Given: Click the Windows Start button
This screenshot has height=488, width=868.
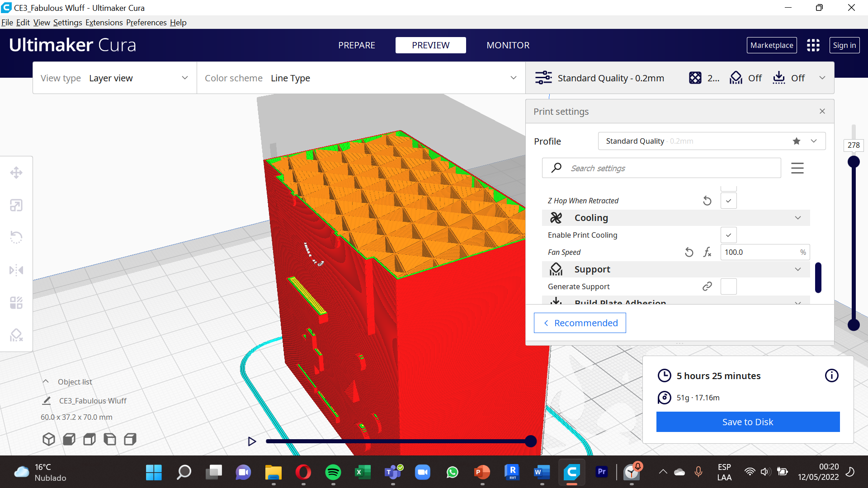Looking at the screenshot, I should pos(154,472).
